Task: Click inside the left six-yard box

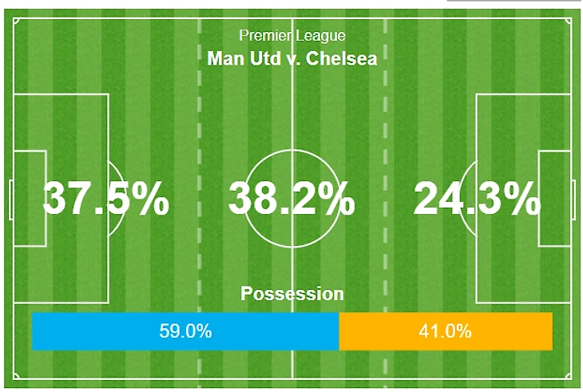Action: point(30,199)
